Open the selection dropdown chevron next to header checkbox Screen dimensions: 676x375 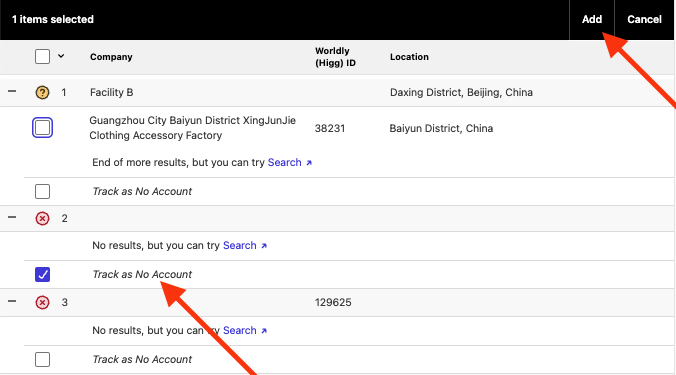click(x=61, y=56)
